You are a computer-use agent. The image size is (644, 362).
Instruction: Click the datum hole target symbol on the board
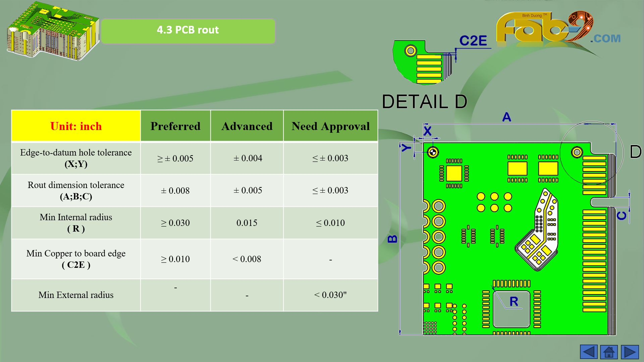433,152
